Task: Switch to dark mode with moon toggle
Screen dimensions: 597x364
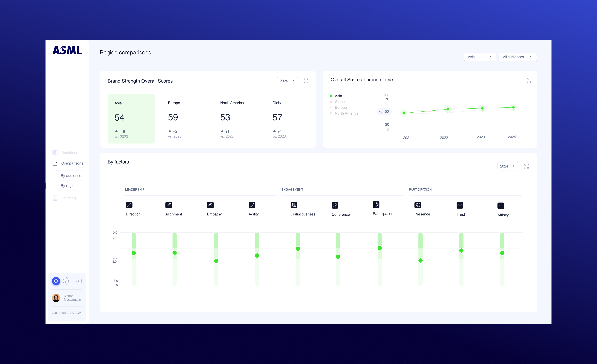Action: tap(64, 281)
